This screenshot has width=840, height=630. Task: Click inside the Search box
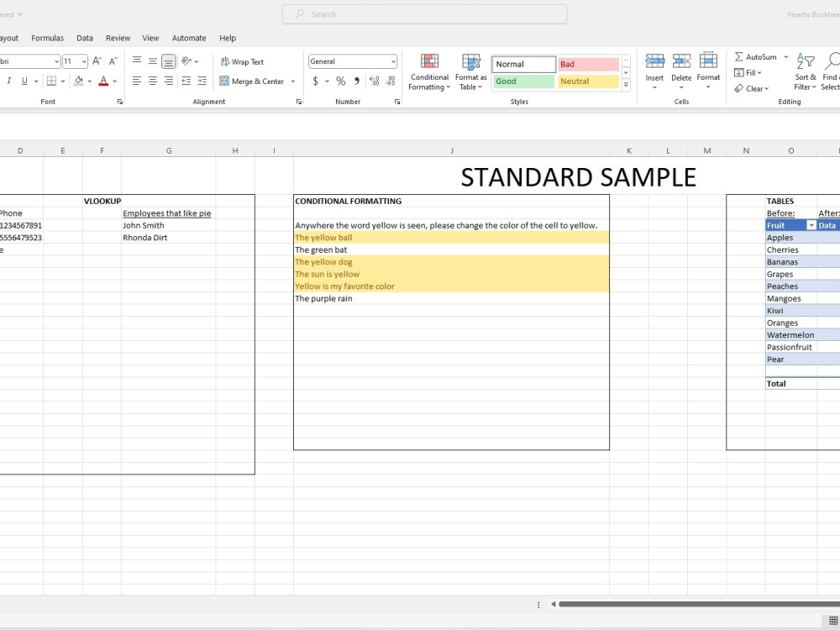pos(423,13)
